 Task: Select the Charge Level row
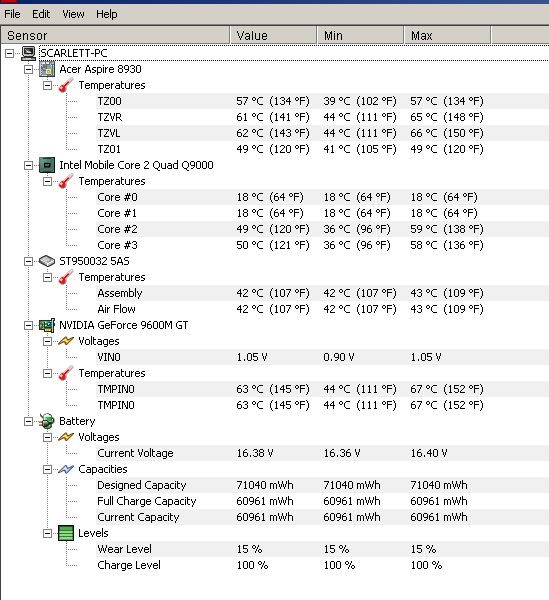point(322,565)
